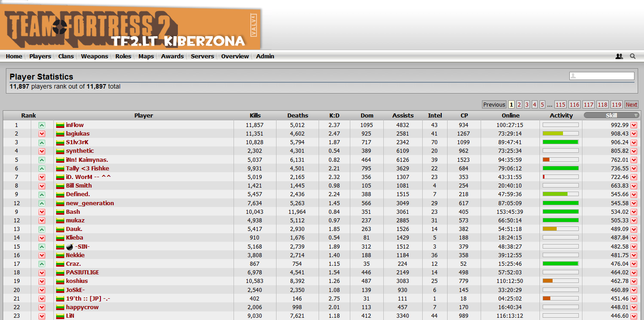Go to the Awards menu section
Image resolution: width=644 pixels, height=320 pixels.
pos(172,56)
